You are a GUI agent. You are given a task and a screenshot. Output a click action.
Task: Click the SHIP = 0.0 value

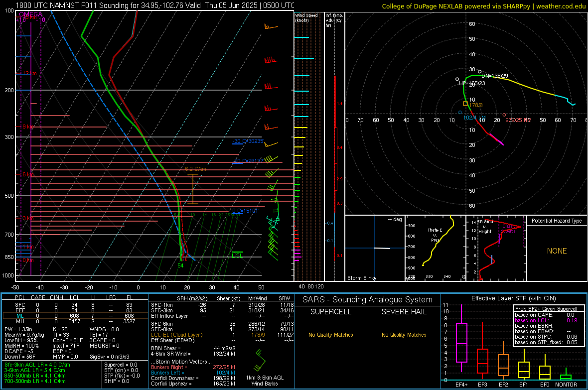point(117,381)
